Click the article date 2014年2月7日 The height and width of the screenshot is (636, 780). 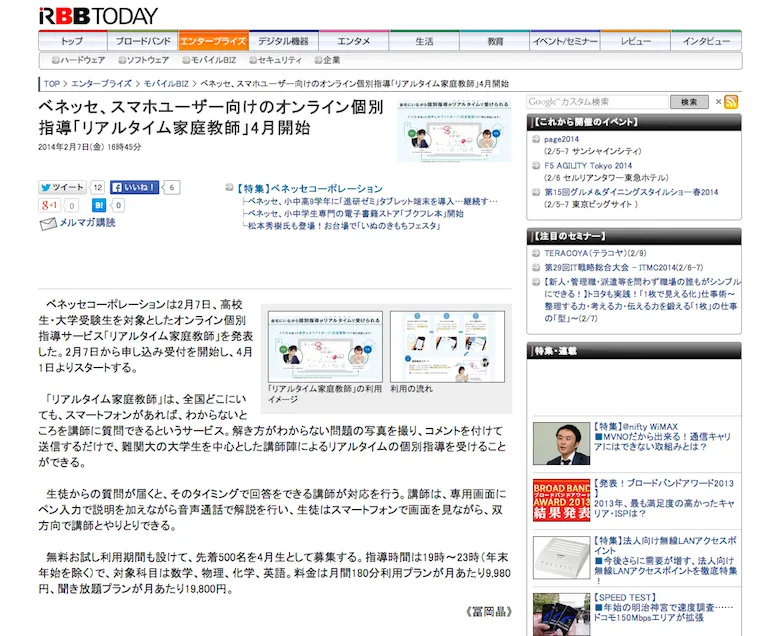coord(90,147)
